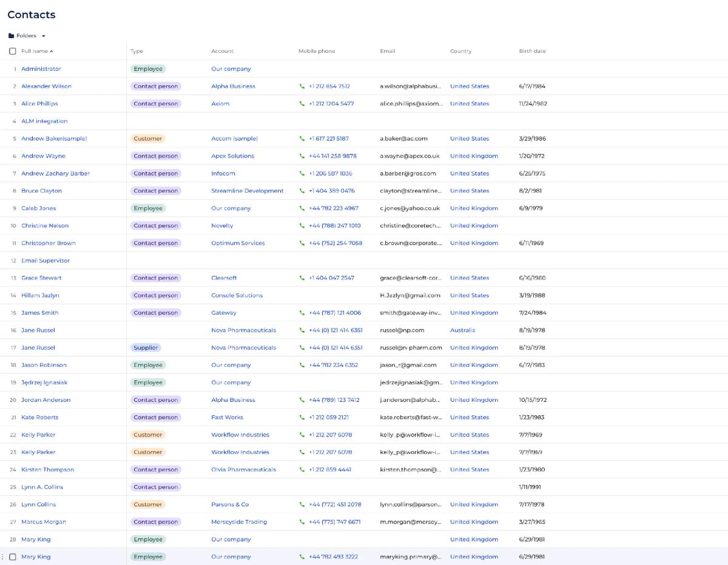728x565 pixels.
Task: Click the Customer badge in Lynn Collins's row
Action: (148, 504)
